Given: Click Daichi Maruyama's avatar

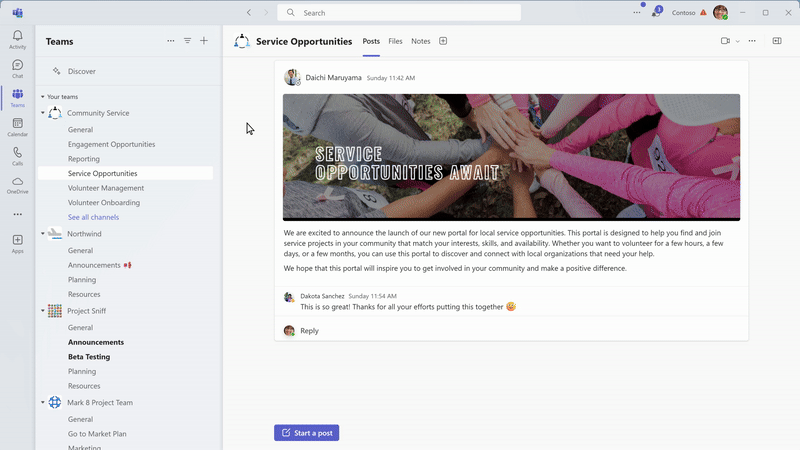Looking at the screenshot, I should [292, 78].
